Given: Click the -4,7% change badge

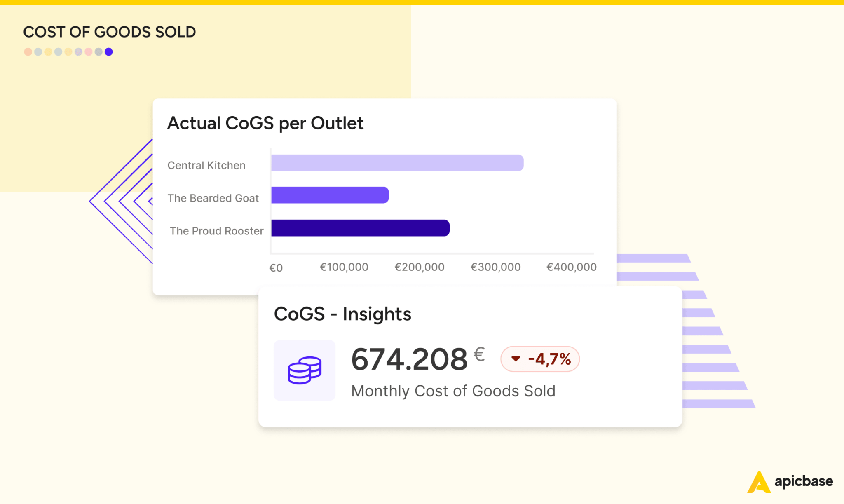Looking at the screenshot, I should tap(540, 359).
